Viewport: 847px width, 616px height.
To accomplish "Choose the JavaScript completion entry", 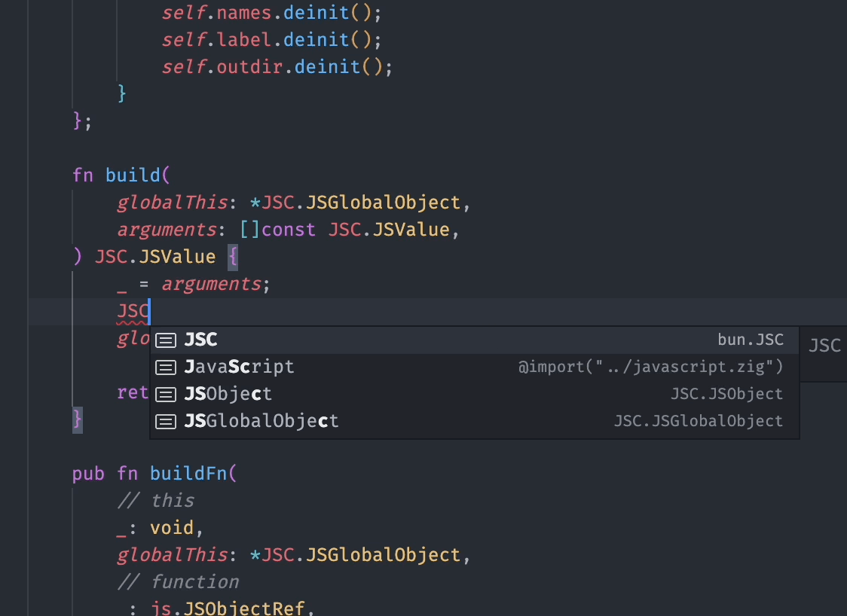I will click(x=474, y=367).
